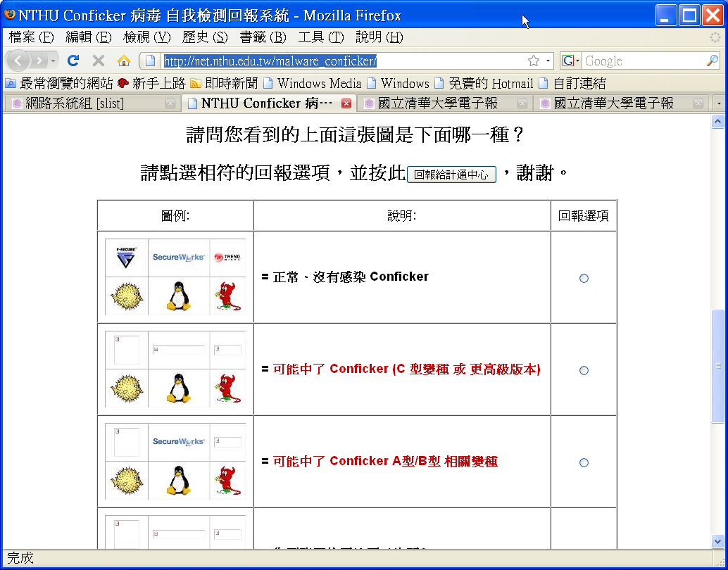Open the 新手上路 bookmark
Image resolution: width=728 pixels, height=570 pixels.
tap(151, 83)
